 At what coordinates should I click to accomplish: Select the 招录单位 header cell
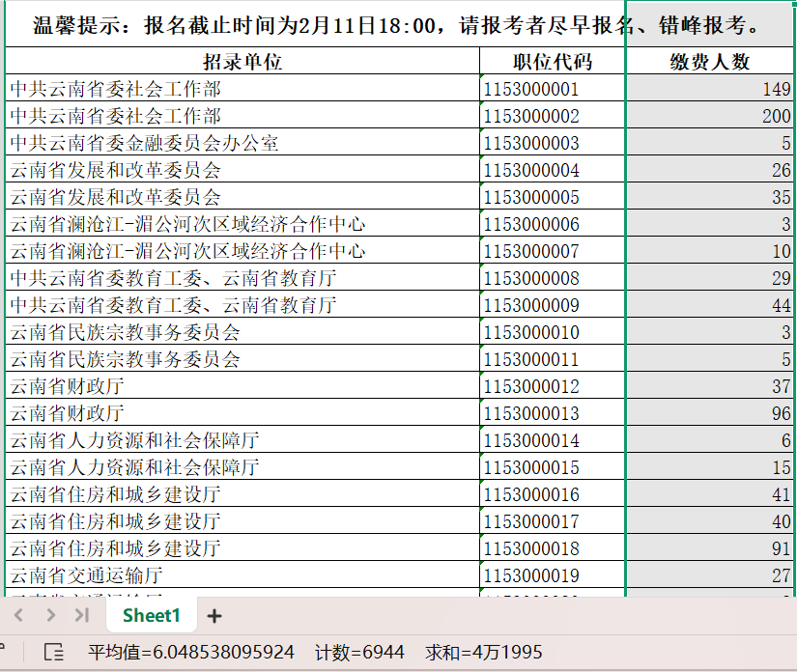[x=242, y=62]
